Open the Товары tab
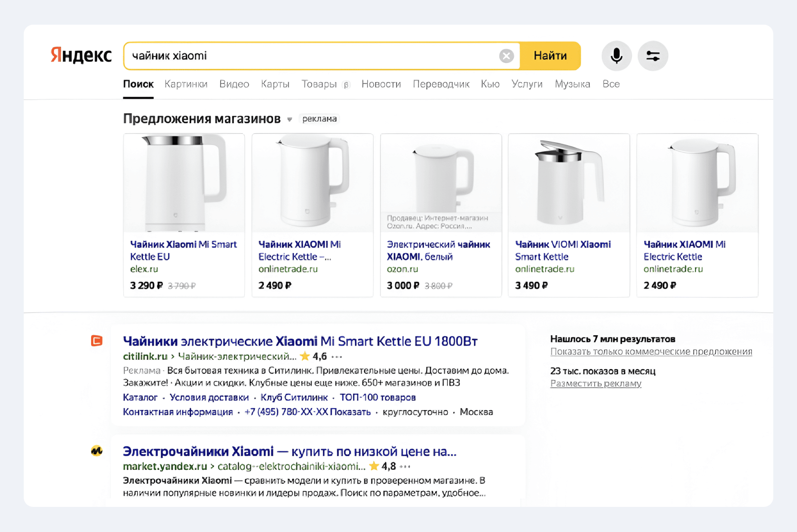The height and width of the screenshot is (532, 797). click(319, 84)
